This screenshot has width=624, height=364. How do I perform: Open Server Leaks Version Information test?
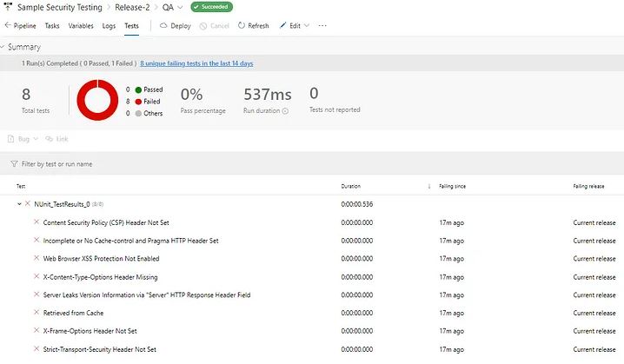(147, 295)
